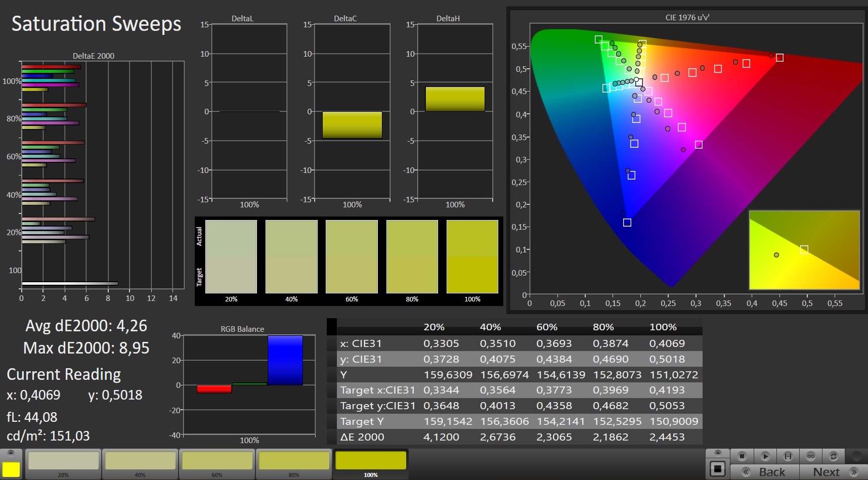The image size is (868, 480).
Task: Click the Target y:CIE31 row label
Action: (377, 406)
